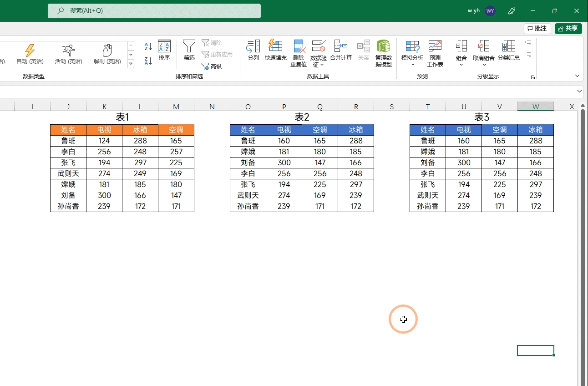
Task: Click the Comments (批注) button
Action: point(537,29)
